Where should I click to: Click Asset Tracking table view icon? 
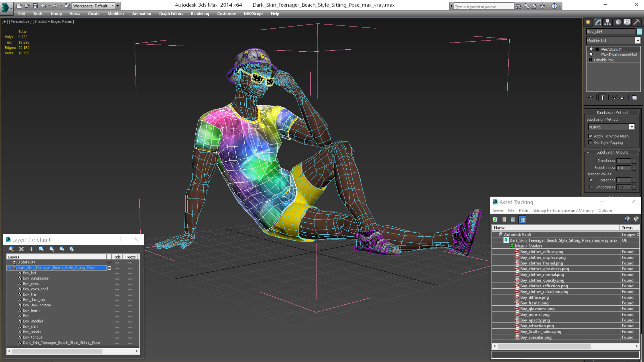tap(523, 220)
